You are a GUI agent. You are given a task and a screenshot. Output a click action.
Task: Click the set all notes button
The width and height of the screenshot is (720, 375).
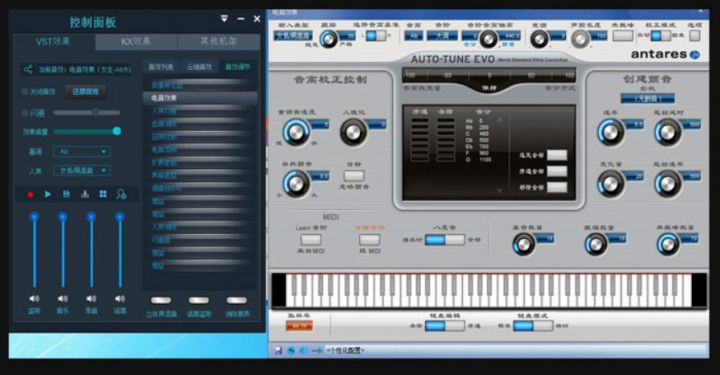coord(557,155)
